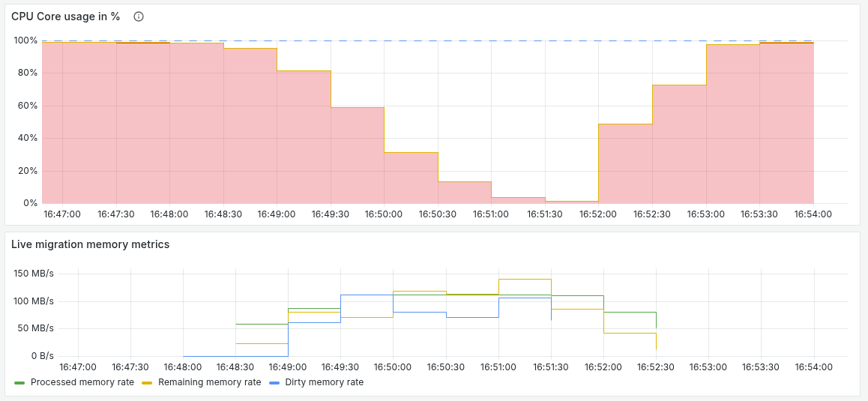Click the 150 MB/s y-axis label
This screenshot has height=401, width=868.
34,274
